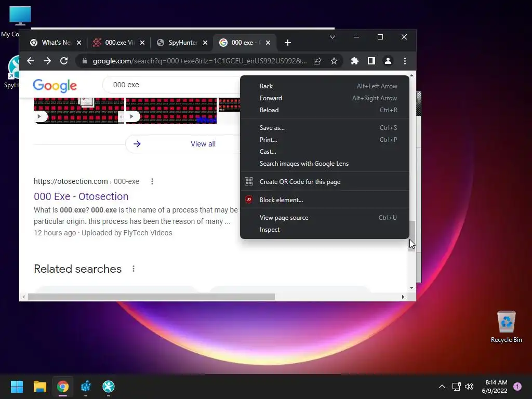The height and width of the screenshot is (399, 532).
Task: Open a new tab with plus button
Action: (x=288, y=43)
